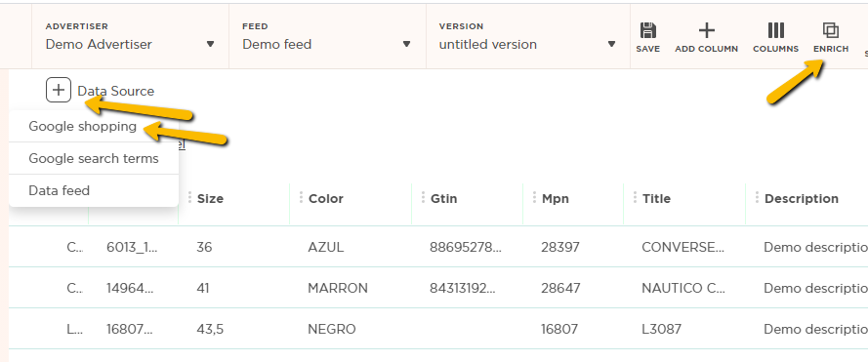The width and height of the screenshot is (868, 362).
Task: Click the drag handle on Gtin column
Action: (423, 197)
